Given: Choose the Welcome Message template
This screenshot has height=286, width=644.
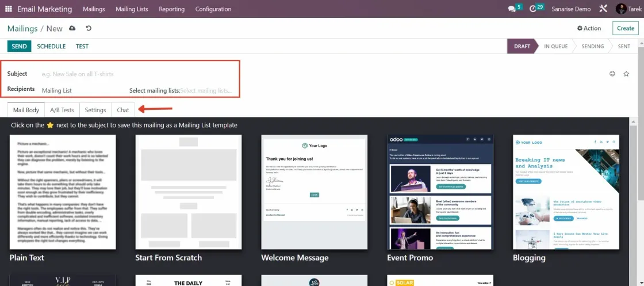Looking at the screenshot, I should click(x=314, y=192).
